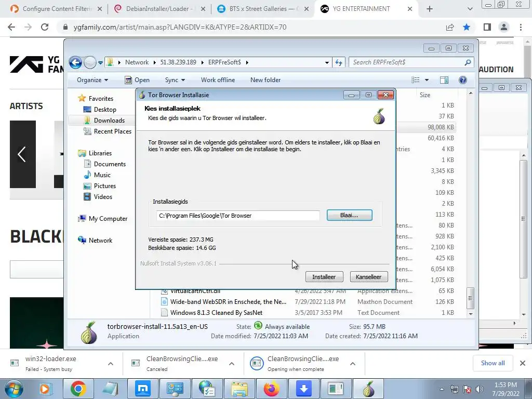The image size is (532, 399).
Task: Go back in Explorer window
Action: pos(75,62)
